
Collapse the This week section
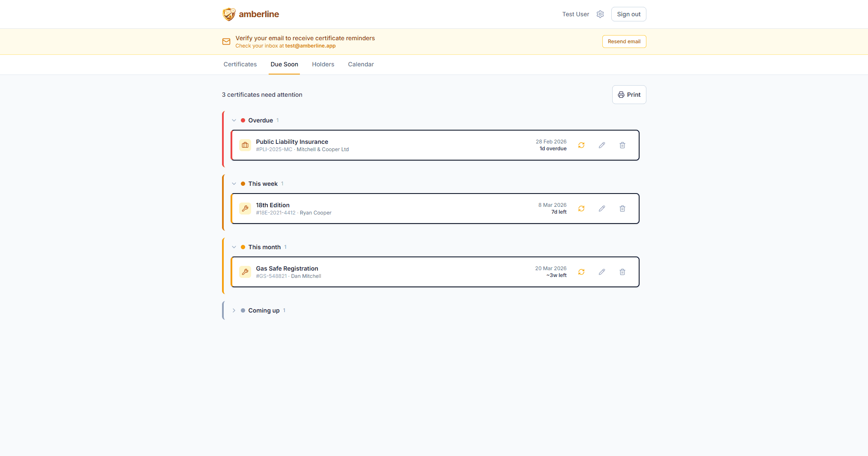pos(234,184)
